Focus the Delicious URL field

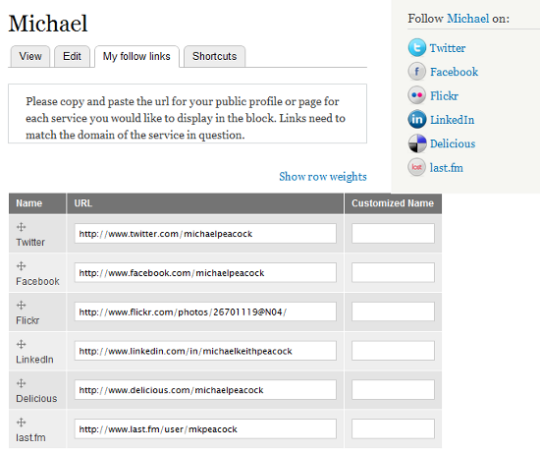coord(205,390)
